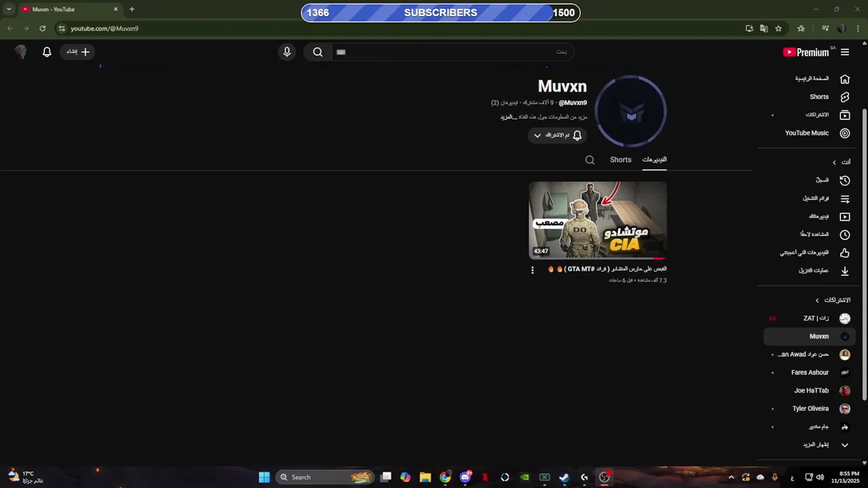
Task: Install app from the address bar icon
Action: [749, 28]
